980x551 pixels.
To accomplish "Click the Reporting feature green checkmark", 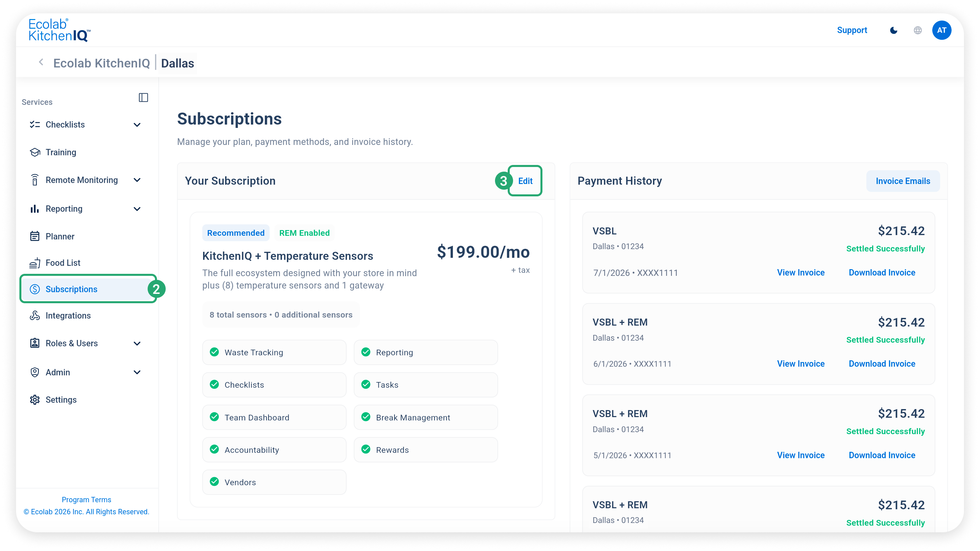I will pyautogui.click(x=366, y=352).
